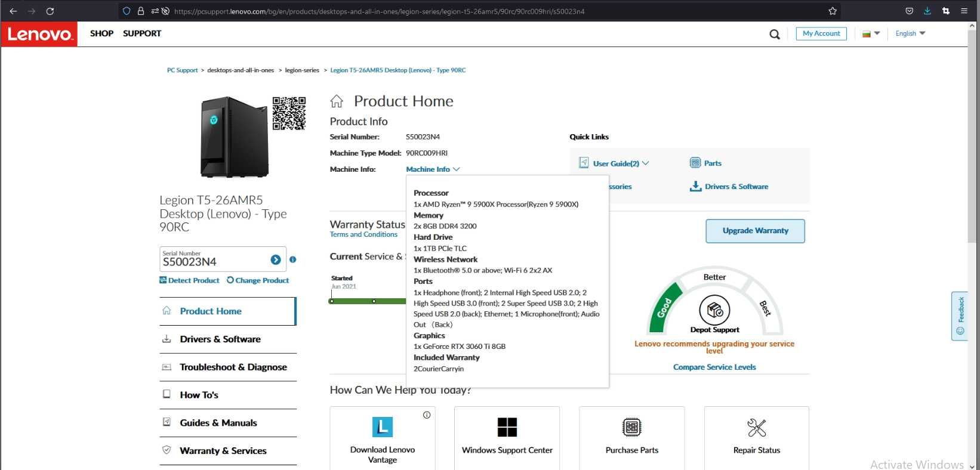
Task: Click the QR code image
Action: point(289,113)
